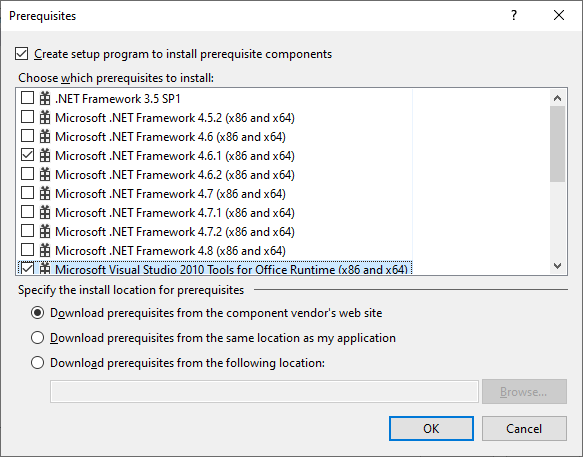Screen dimensions: 583x457
Task: Enable the .NET Framework 4.7.1 checkbox
Action: pyautogui.click(x=28, y=212)
